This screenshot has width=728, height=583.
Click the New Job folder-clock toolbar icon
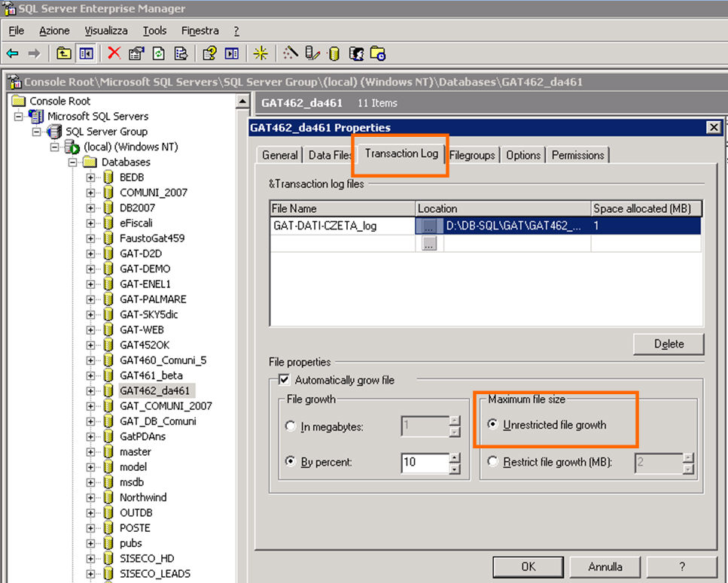click(x=378, y=54)
